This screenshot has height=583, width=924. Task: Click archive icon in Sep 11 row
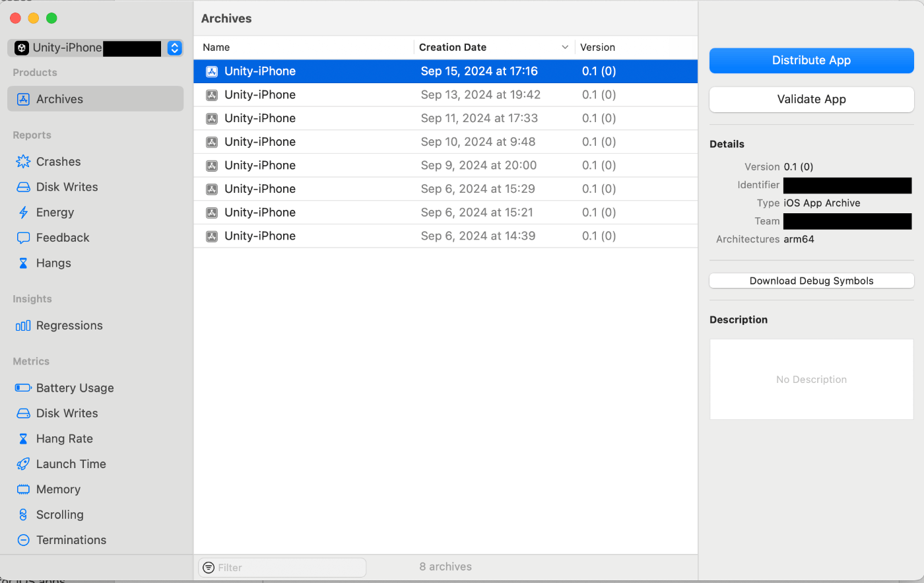pos(212,119)
